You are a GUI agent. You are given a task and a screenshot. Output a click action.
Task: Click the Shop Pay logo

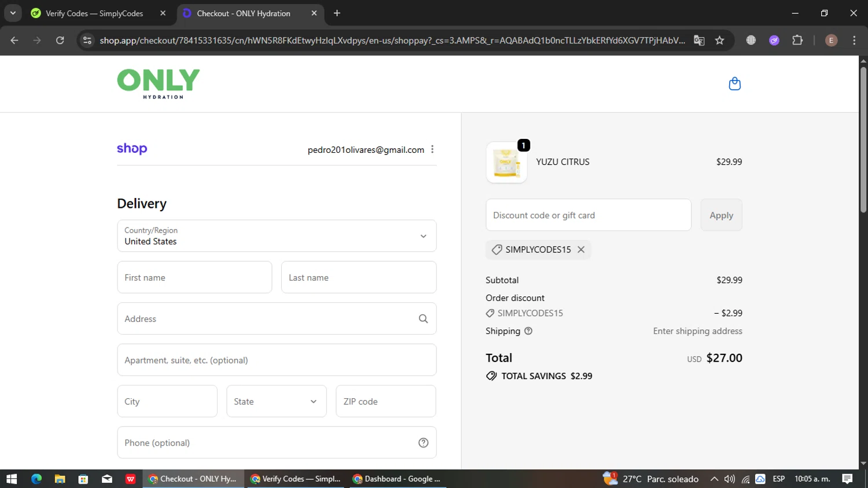132,149
